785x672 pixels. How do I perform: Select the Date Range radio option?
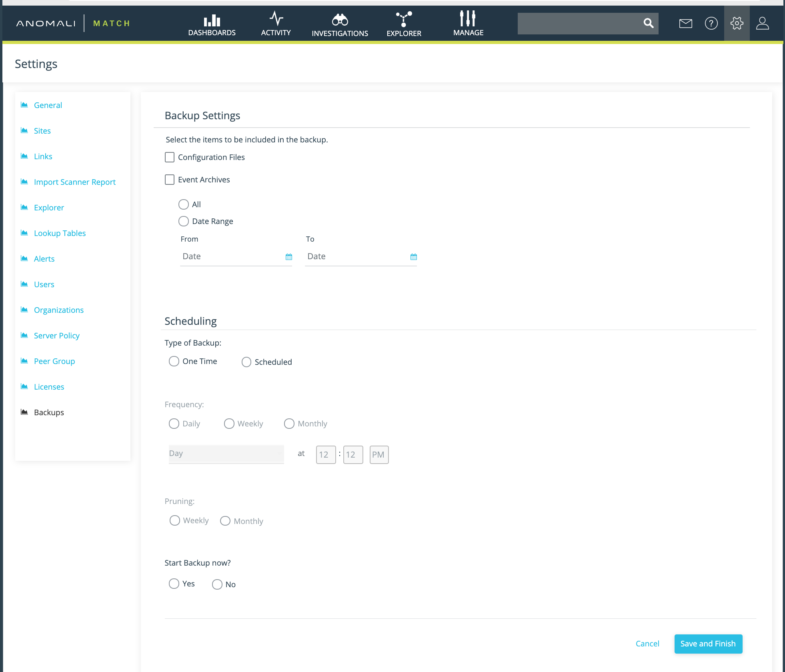(184, 221)
